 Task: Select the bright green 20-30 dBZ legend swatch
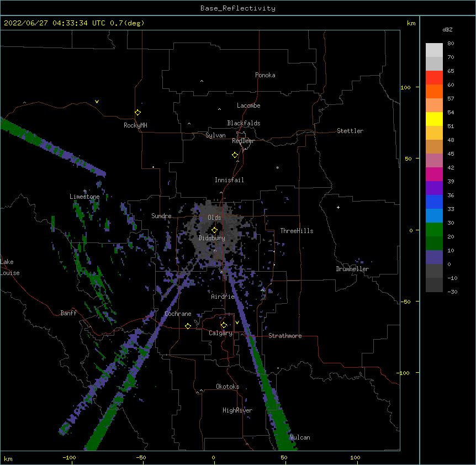click(x=434, y=230)
